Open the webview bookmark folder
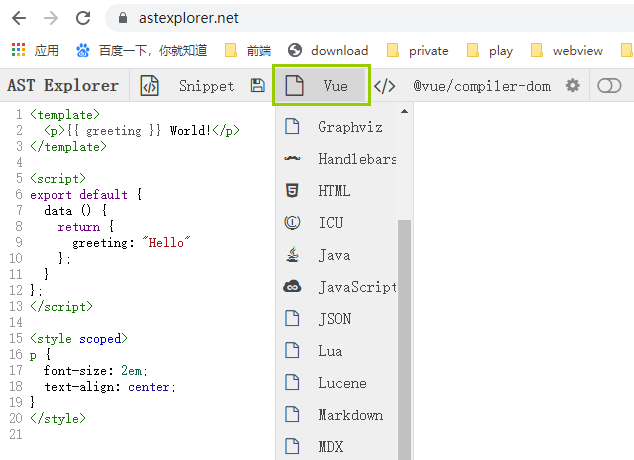Screen dimensions: 634x460 pyautogui.click(x=566, y=51)
